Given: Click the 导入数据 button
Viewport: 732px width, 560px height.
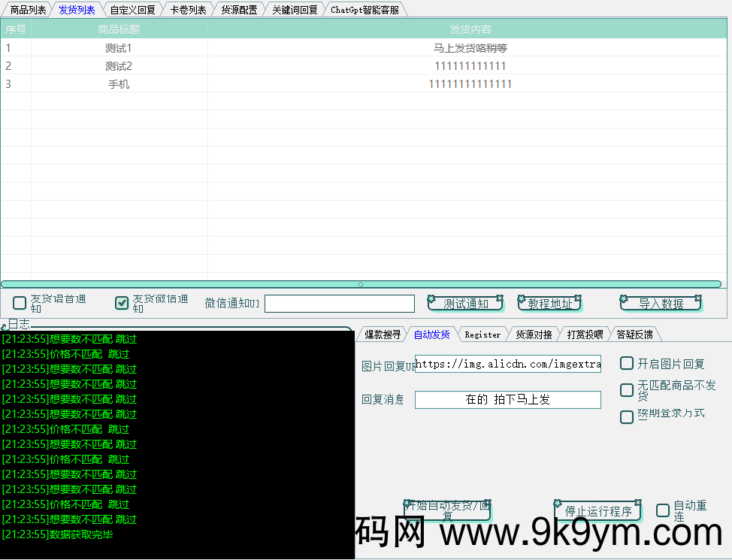Looking at the screenshot, I should coord(661,302).
